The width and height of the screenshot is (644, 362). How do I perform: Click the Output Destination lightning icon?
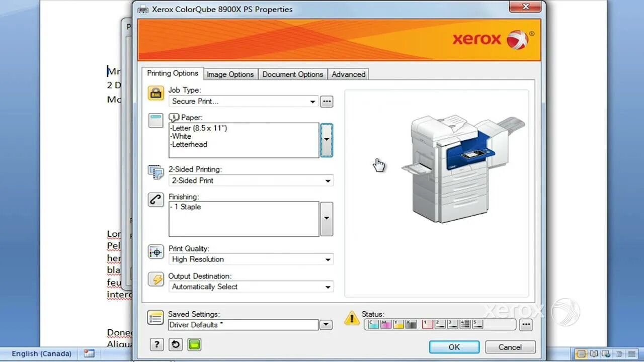(156, 279)
